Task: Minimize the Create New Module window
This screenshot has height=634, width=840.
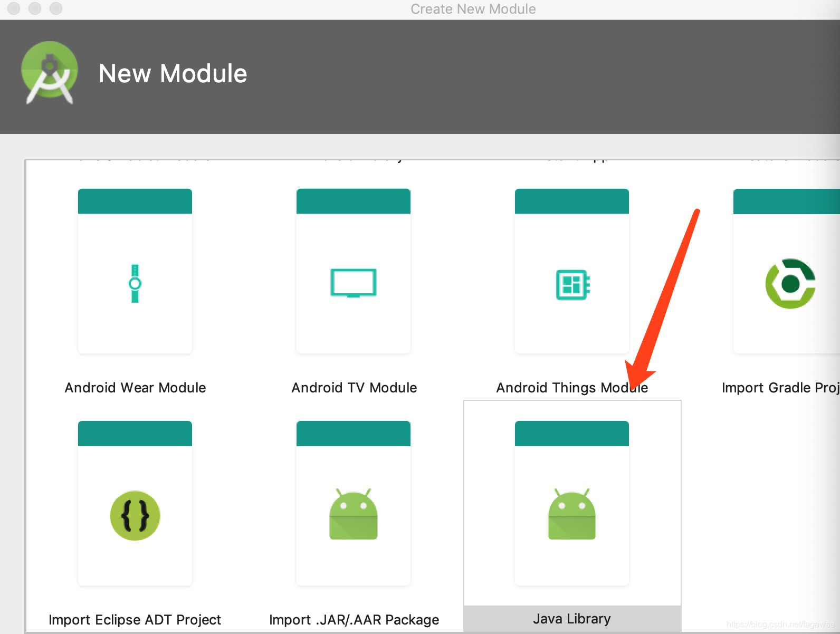Action: tap(35, 8)
